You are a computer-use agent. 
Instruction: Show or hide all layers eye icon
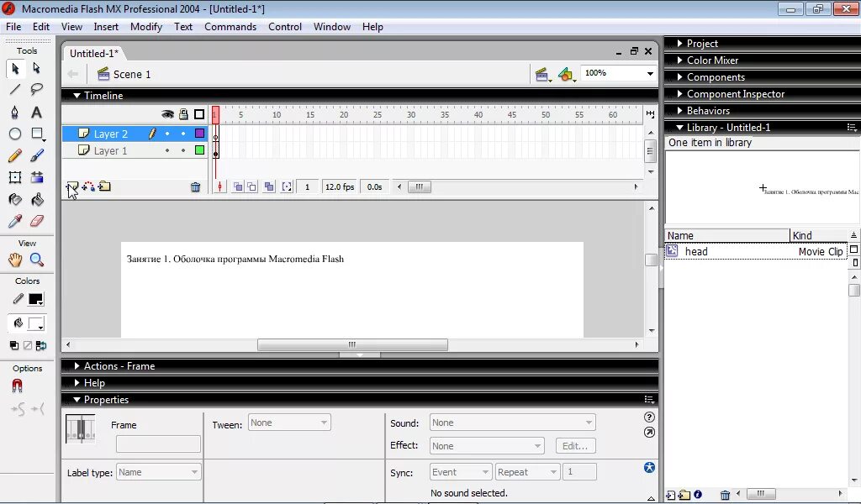(x=167, y=114)
